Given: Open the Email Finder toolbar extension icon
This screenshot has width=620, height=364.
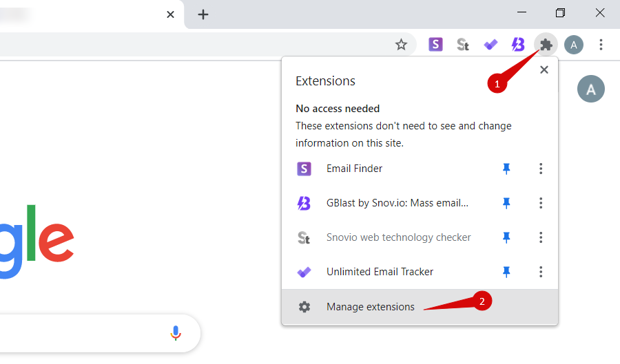Looking at the screenshot, I should (x=435, y=44).
